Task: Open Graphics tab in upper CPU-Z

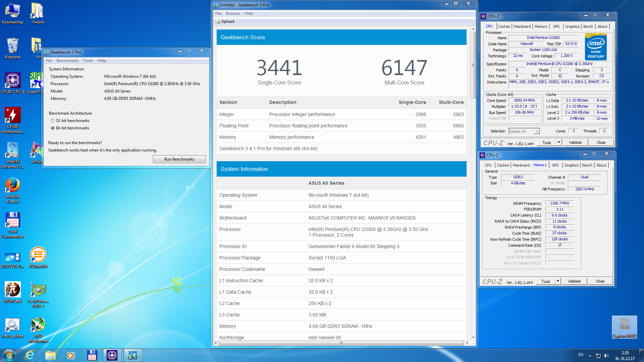Action: click(572, 26)
